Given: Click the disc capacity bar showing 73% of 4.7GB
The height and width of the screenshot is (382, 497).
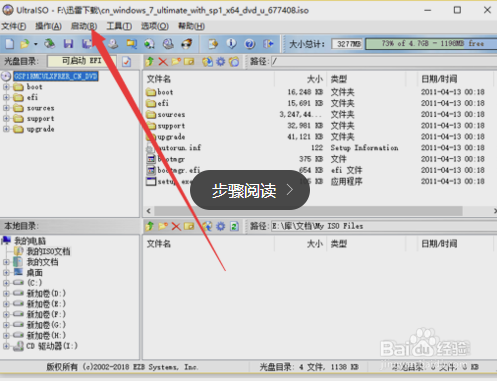Looking at the screenshot, I should (431, 44).
